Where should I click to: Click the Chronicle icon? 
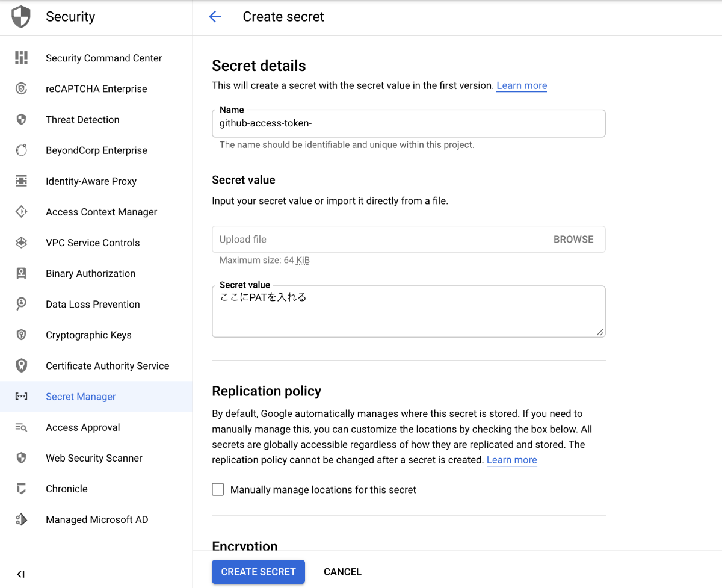pos(21,489)
